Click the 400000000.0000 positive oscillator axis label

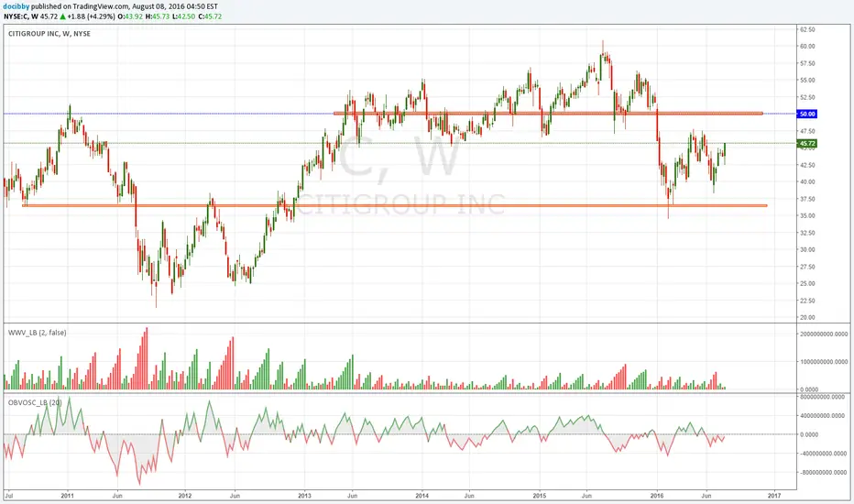tap(823, 416)
